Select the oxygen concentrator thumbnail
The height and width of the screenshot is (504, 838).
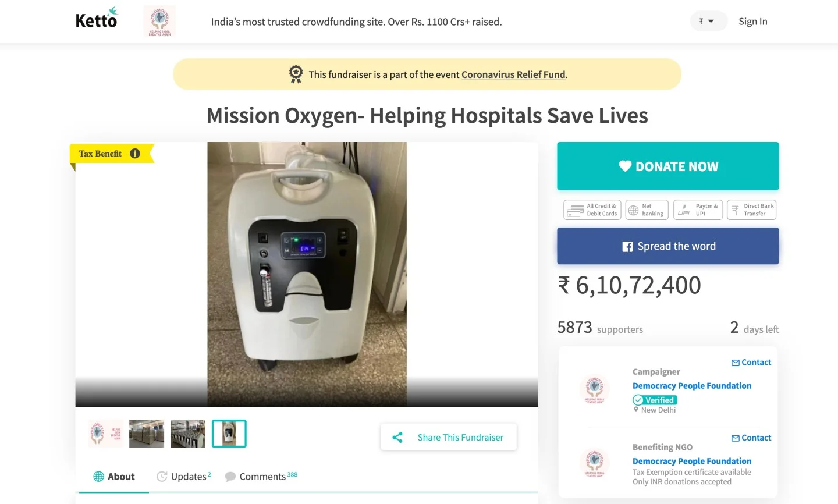pyautogui.click(x=229, y=434)
